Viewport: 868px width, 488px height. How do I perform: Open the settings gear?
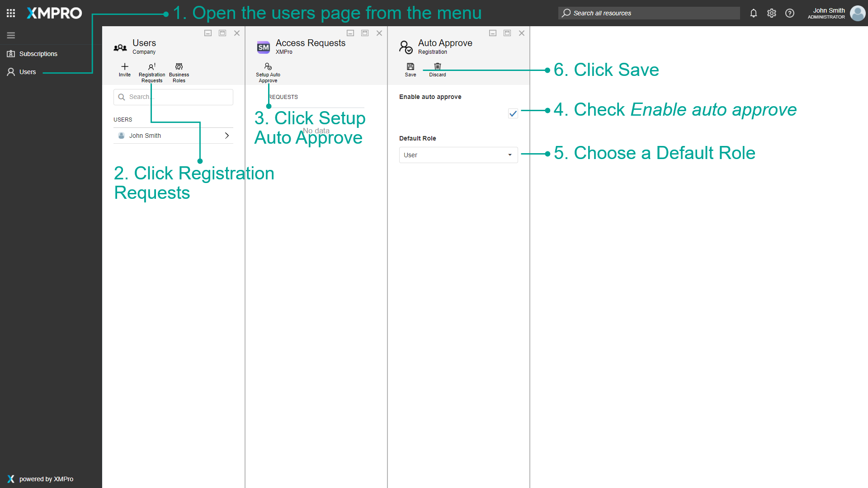[771, 13]
